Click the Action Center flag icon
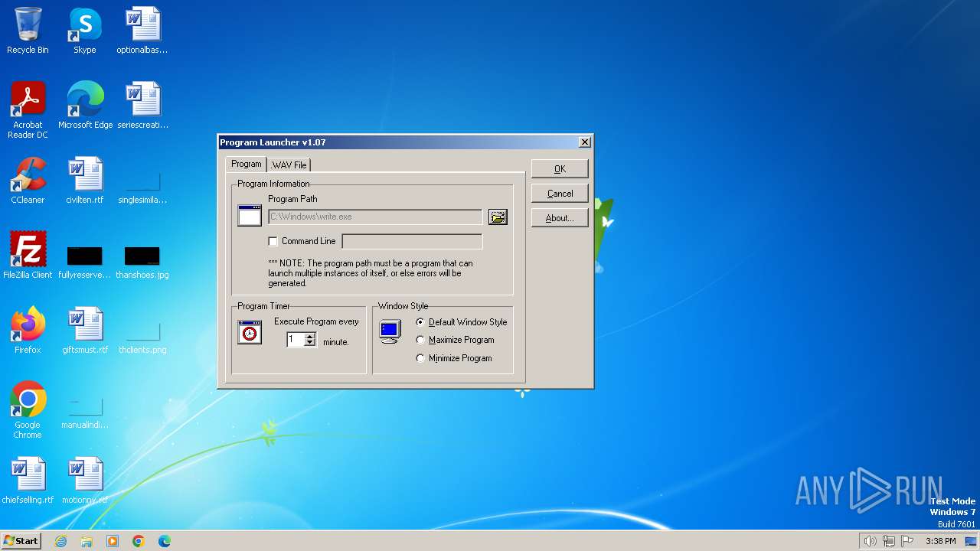Image resolution: width=980 pixels, height=551 pixels. (x=907, y=541)
